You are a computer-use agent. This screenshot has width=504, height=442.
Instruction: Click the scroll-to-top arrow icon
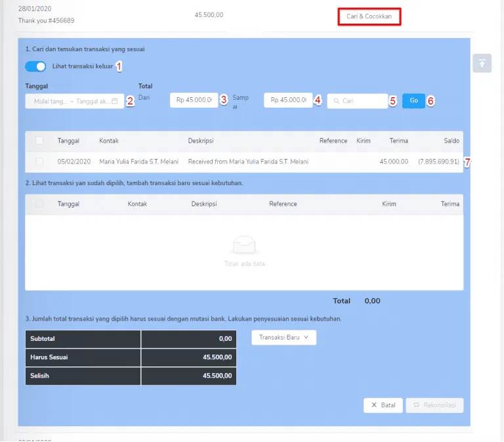482,63
